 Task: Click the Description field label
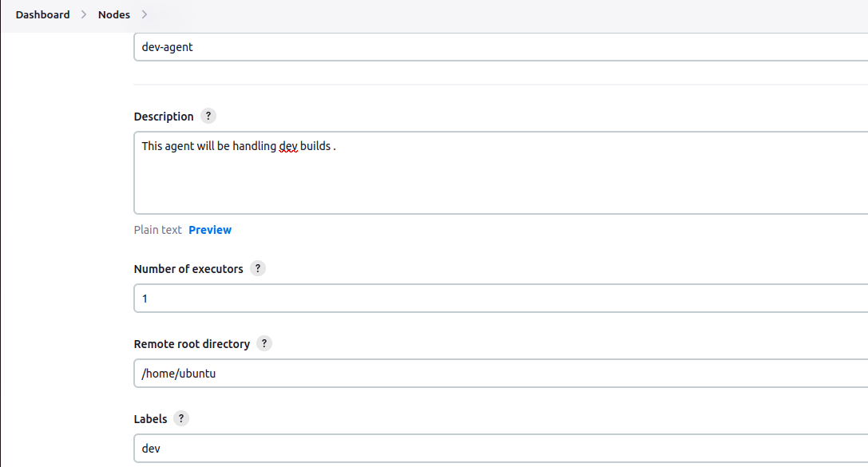(x=164, y=117)
